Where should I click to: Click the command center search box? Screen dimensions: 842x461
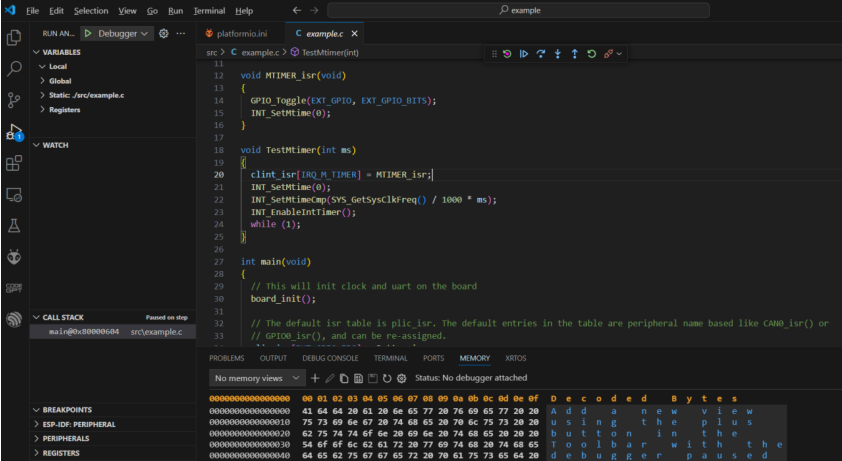518,10
